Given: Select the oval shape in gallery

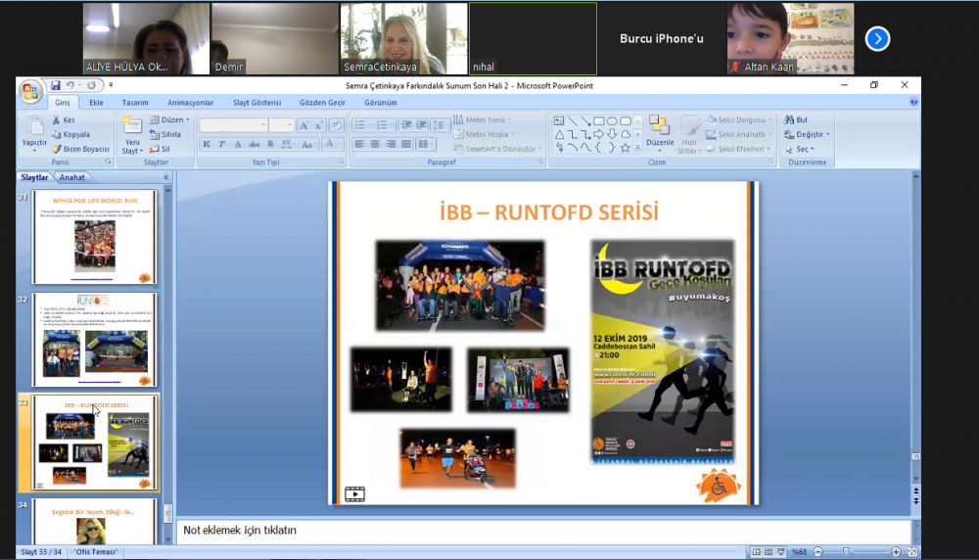Looking at the screenshot, I should coord(612,121).
